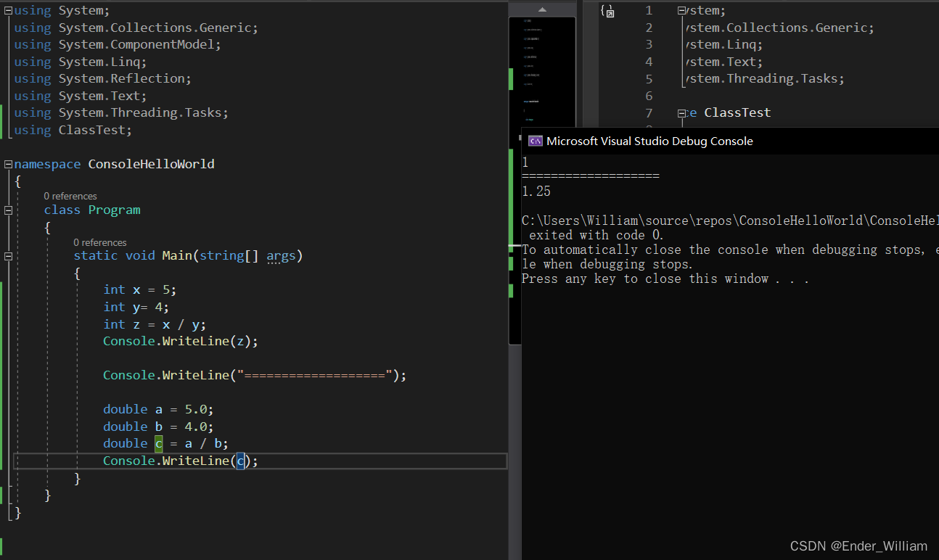Place cursor on 'using ClassTest;' line
Image resolution: width=939 pixels, height=560 pixels.
click(73, 131)
